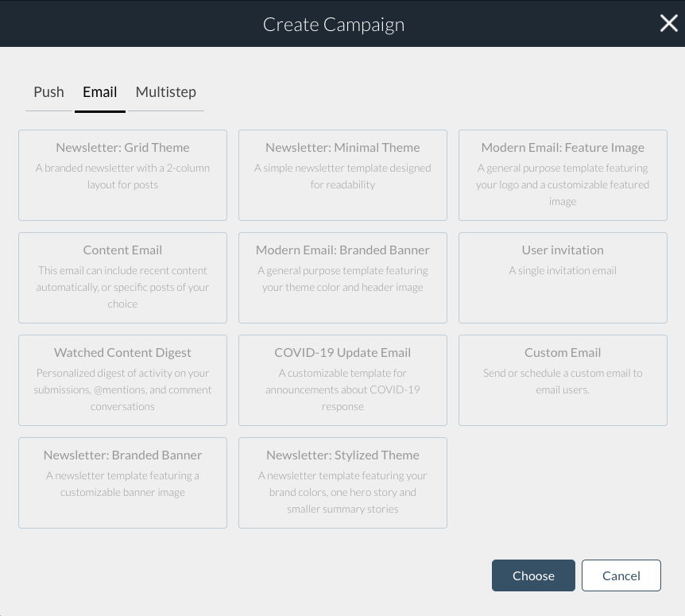
Task: Switch to the Push tab
Action: coord(49,92)
